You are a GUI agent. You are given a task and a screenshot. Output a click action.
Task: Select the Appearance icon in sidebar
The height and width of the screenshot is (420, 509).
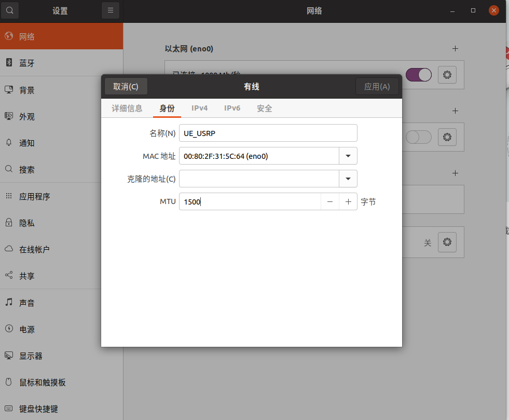(x=9, y=116)
